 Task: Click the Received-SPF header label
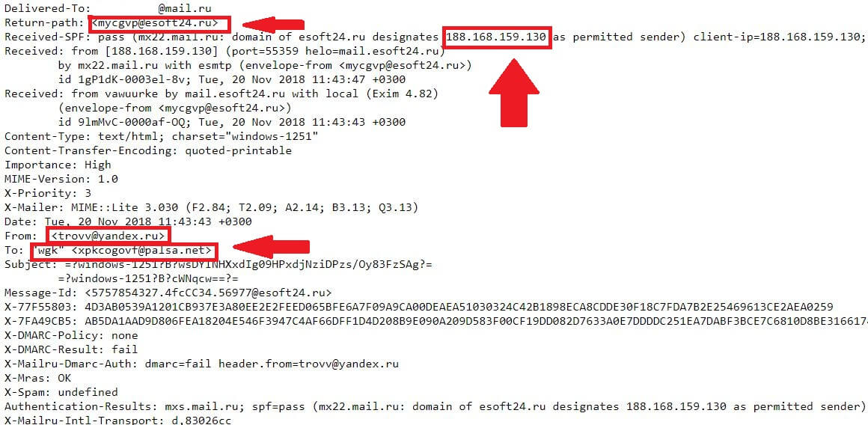48,37
